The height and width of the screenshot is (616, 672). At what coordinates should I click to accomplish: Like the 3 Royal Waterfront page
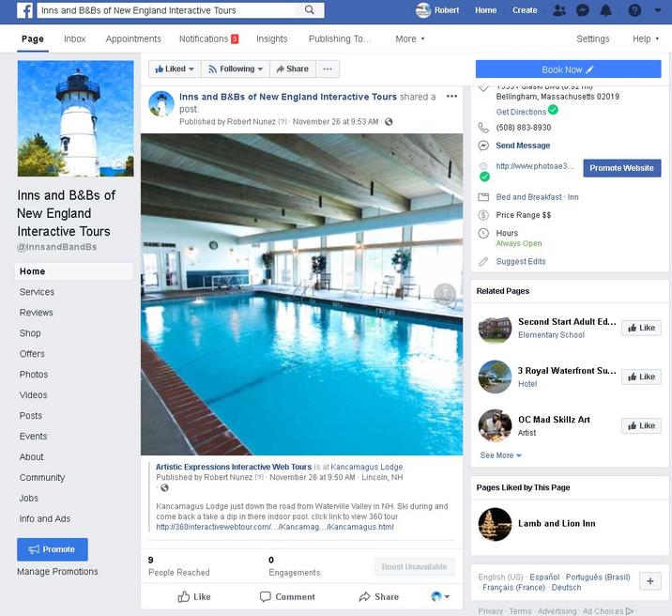641,377
